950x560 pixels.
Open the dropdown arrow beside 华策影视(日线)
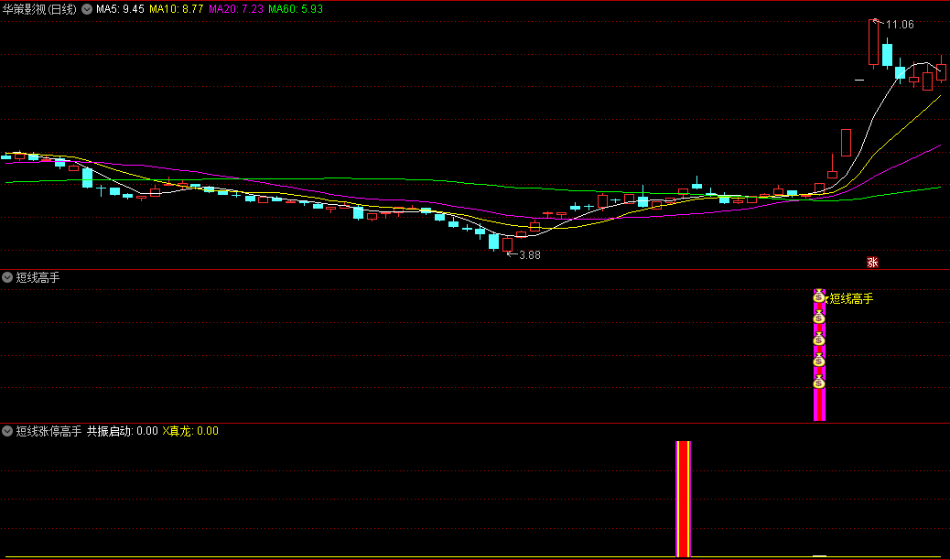coord(87,9)
